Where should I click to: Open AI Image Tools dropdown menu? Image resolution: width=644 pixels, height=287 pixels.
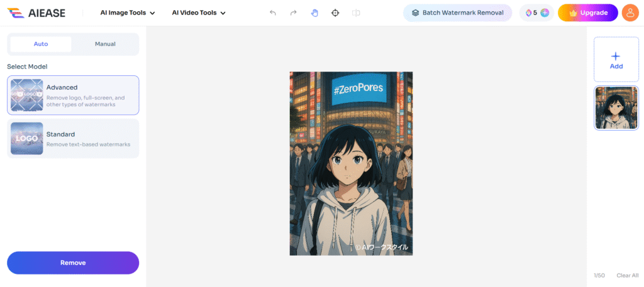(128, 13)
